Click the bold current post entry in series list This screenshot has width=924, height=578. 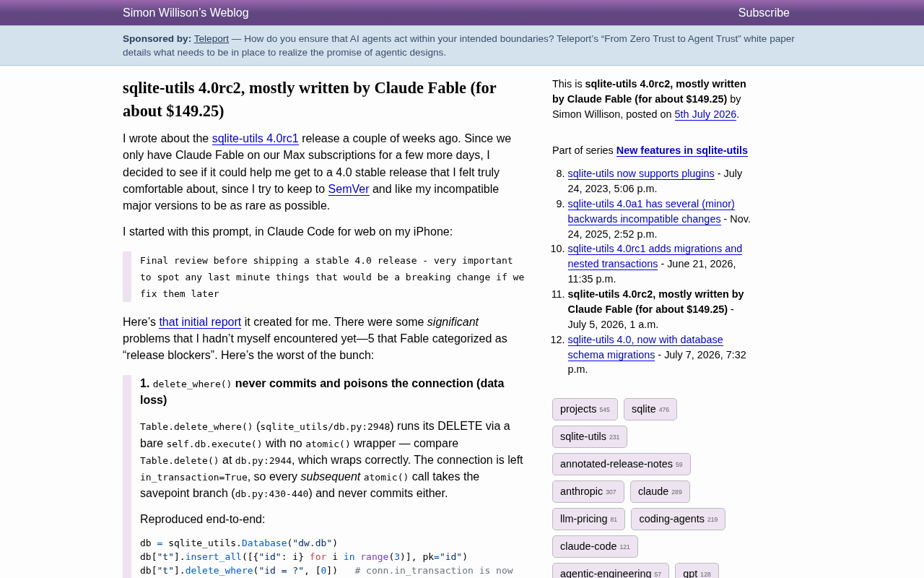[x=655, y=302]
